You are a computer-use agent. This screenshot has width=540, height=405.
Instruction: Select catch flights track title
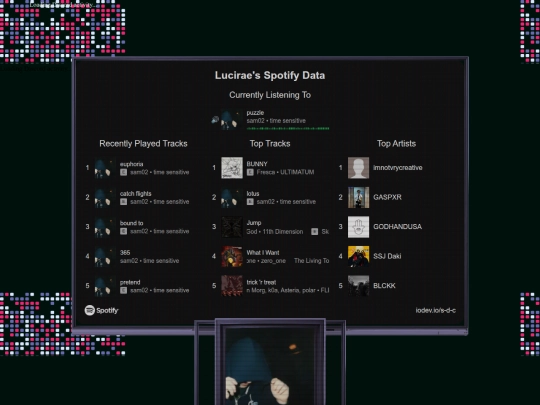click(x=136, y=194)
